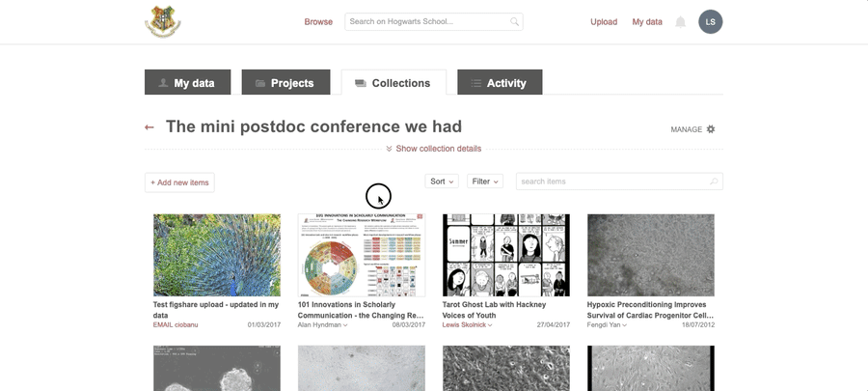Click the Upload link in header
This screenshot has width=868, height=391.
click(604, 22)
